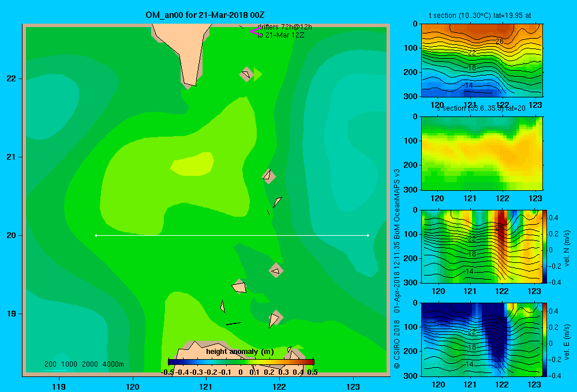The image size is (577, 392).
Task: Click the CSIRO BoM OceanMAPS copyright text
Action: [397, 269]
